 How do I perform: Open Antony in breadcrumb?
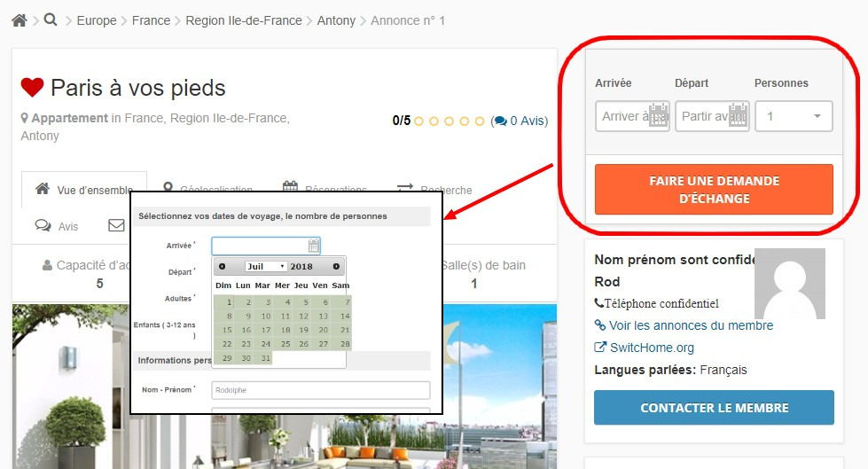pos(336,20)
